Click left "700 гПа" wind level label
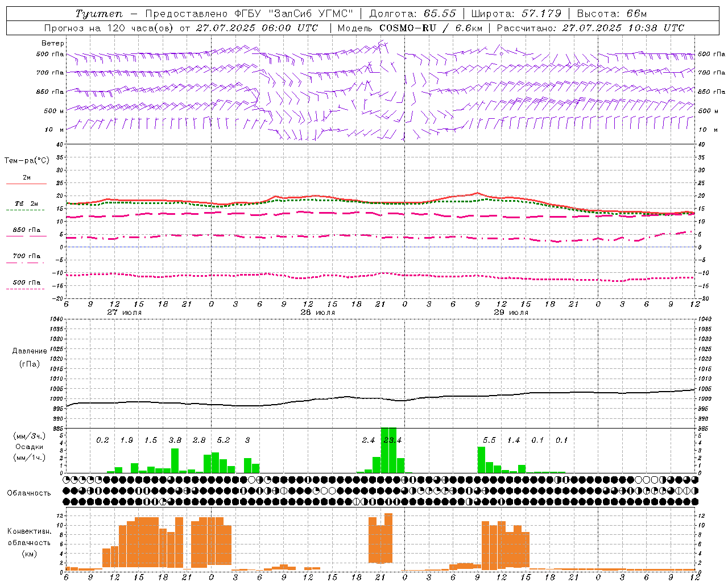Viewport: 728px width, 582px height. pyautogui.click(x=50, y=73)
